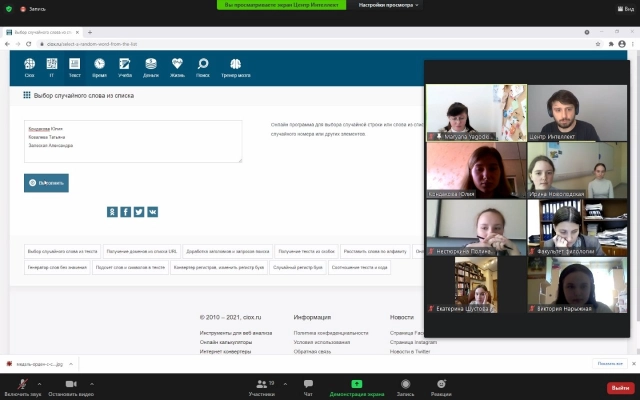Open Случайный регистр букв link
This screenshot has height=400, width=640.
point(298,267)
